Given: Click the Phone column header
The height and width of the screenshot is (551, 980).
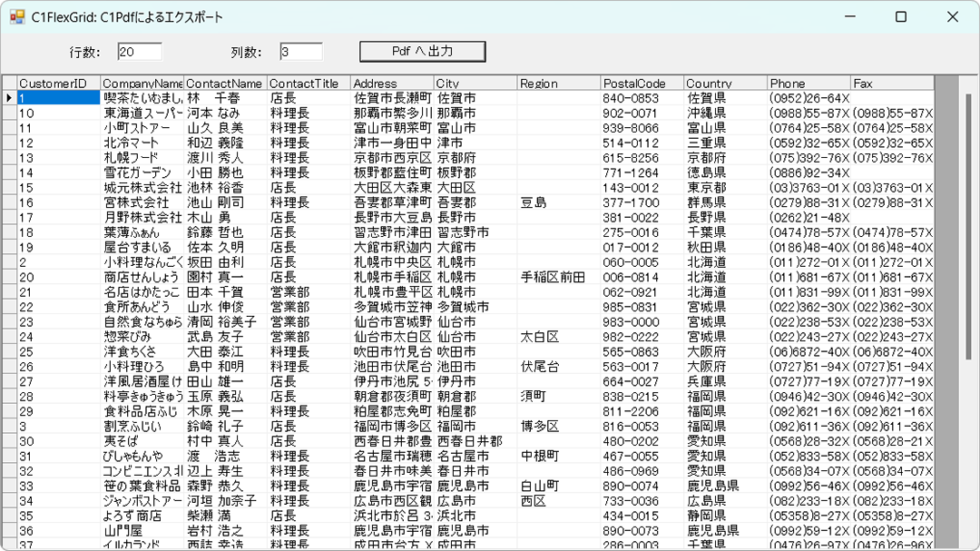Looking at the screenshot, I should (x=808, y=84).
